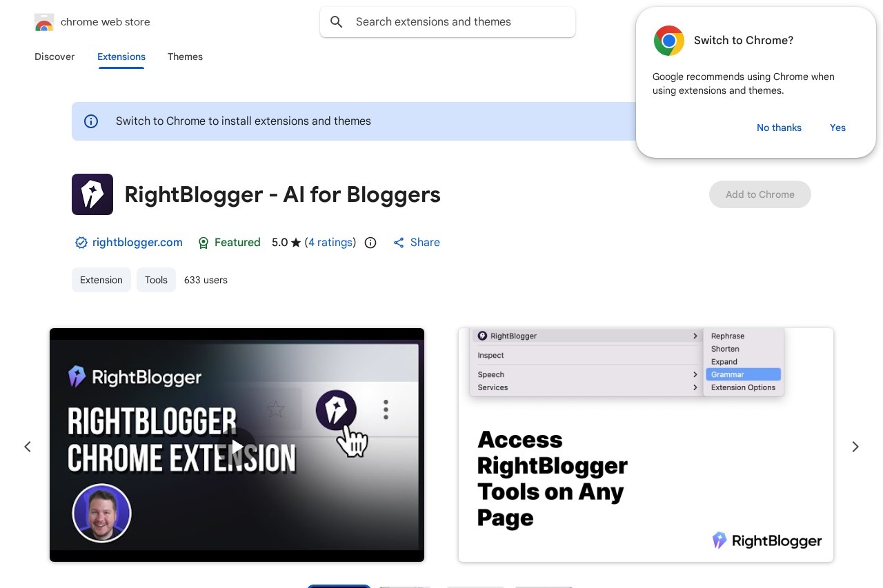
Task: Click the info icon next to ratings
Action: (370, 243)
